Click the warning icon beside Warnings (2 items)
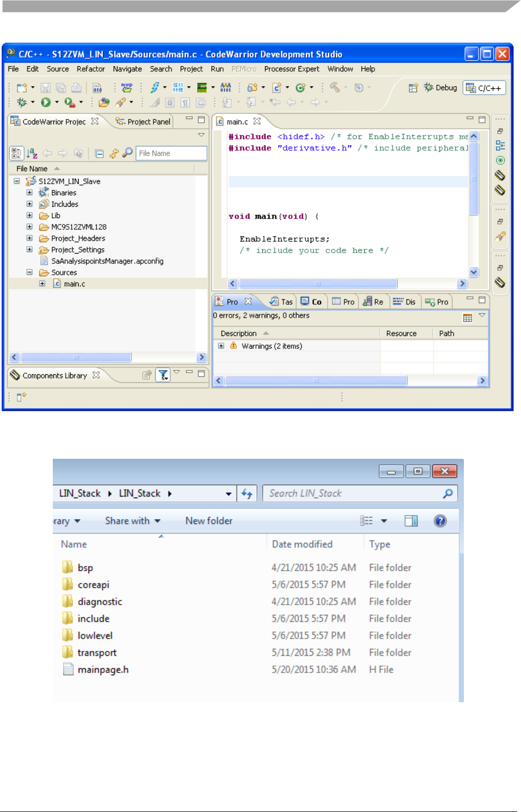 (x=233, y=346)
